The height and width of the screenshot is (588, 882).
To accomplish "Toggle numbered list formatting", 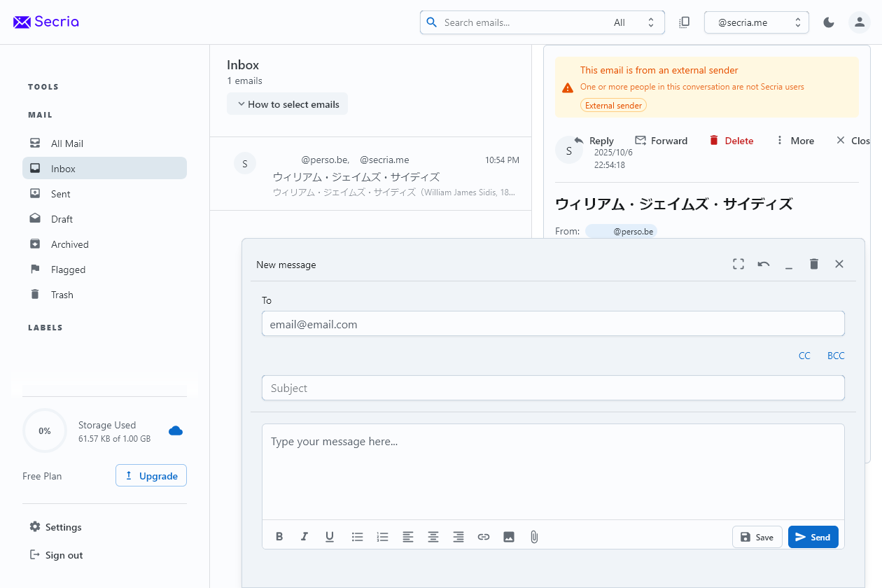I will (383, 537).
